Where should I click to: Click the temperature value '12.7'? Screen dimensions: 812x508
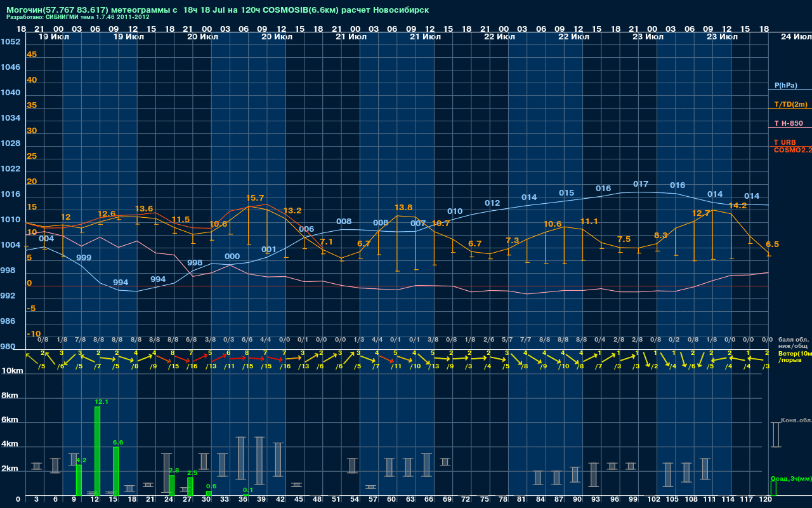(x=700, y=213)
